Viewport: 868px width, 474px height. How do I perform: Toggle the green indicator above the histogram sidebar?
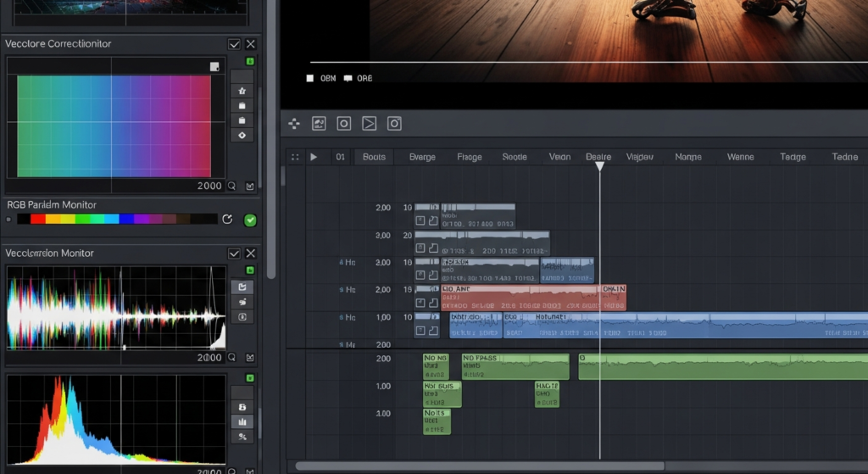click(250, 377)
